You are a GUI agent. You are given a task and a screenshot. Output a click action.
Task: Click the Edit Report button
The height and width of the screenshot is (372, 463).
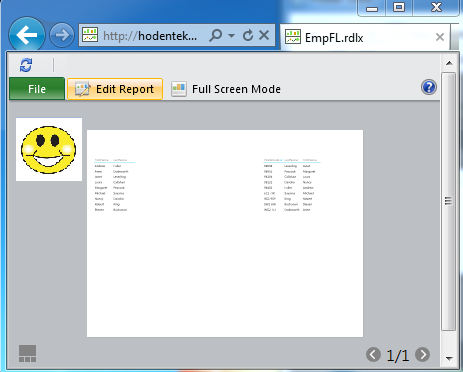pyautogui.click(x=115, y=89)
